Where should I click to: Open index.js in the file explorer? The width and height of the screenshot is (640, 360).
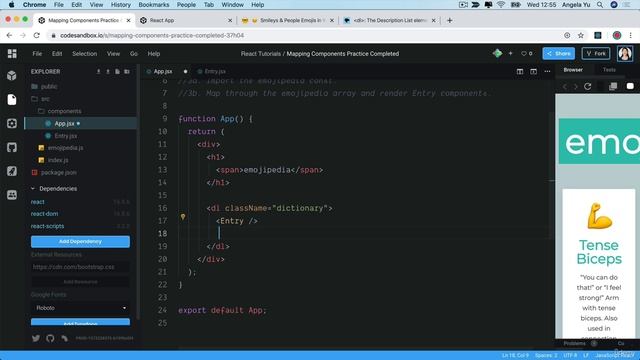click(x=58, y=160)
